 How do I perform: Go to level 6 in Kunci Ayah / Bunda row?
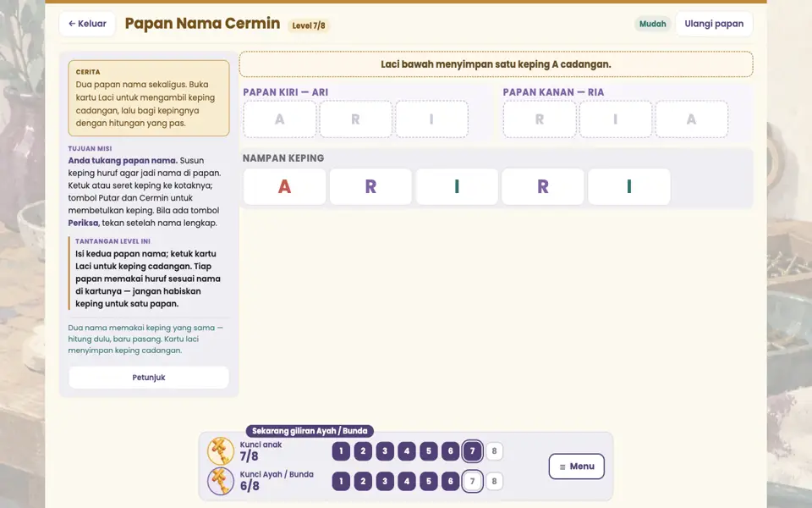[x=451, y=481]
